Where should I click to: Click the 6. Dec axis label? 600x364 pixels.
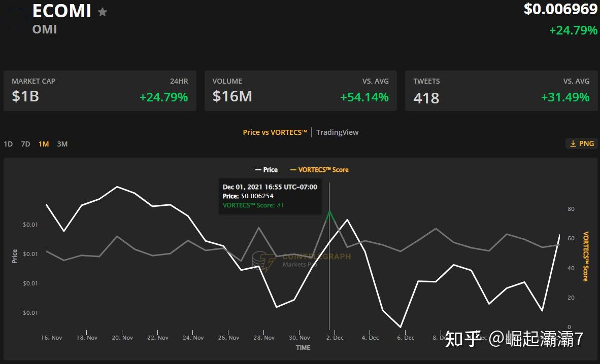pyautogui.click(x=406, y=338)
